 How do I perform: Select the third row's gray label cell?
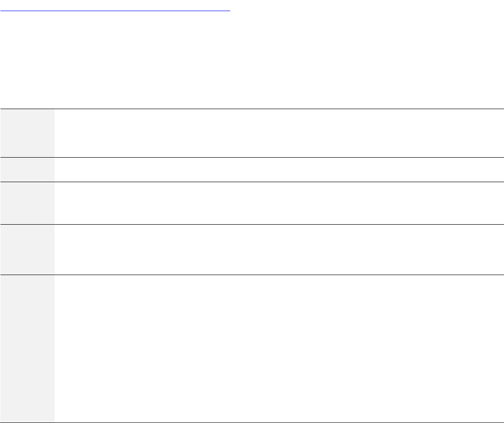pyautogui.click(x=27, y=203)
